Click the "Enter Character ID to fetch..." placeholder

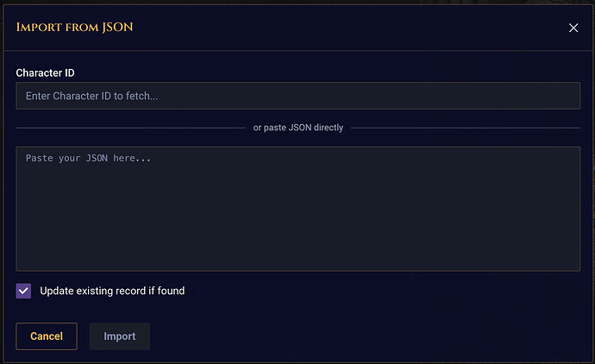(92, 96)
